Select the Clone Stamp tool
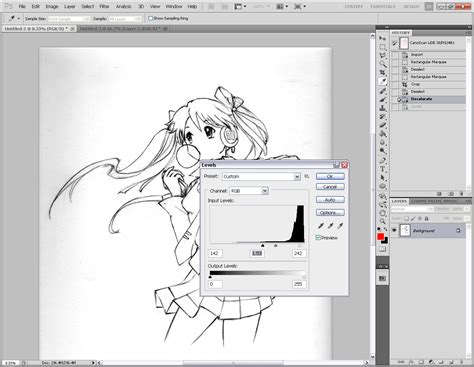 coord(383,108)
